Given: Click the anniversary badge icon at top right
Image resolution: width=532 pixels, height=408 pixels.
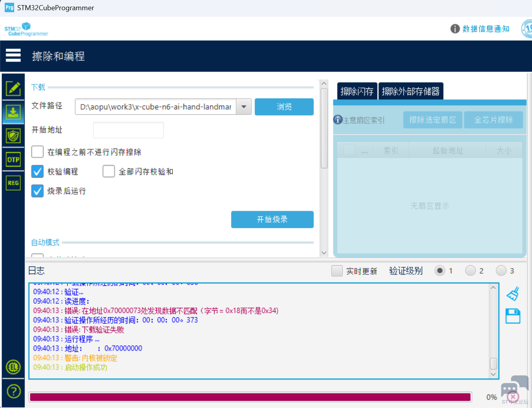Looking at the screenshot, I should click(527, 29).
